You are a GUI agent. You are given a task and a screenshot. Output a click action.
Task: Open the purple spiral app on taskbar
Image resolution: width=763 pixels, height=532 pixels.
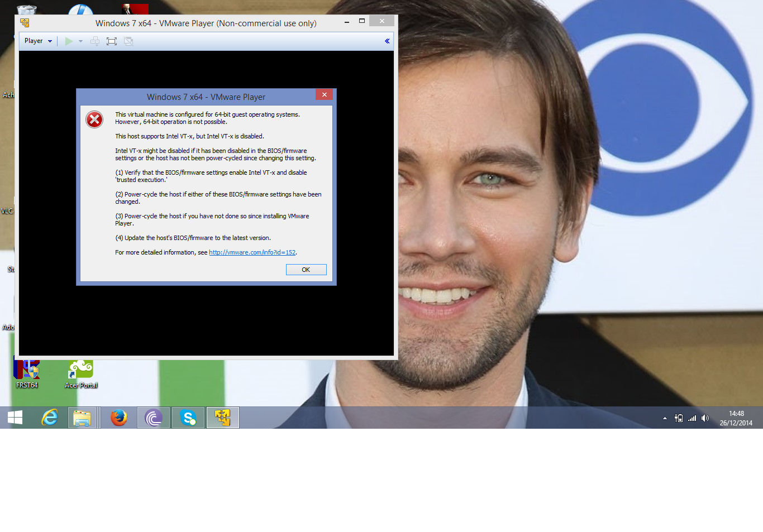pos(154,418)
